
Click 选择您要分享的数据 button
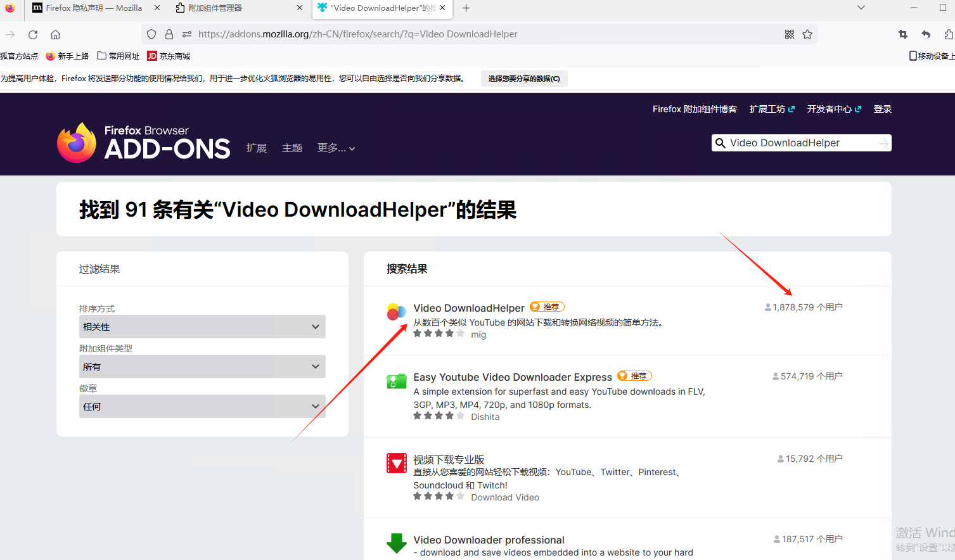(524, 79)
